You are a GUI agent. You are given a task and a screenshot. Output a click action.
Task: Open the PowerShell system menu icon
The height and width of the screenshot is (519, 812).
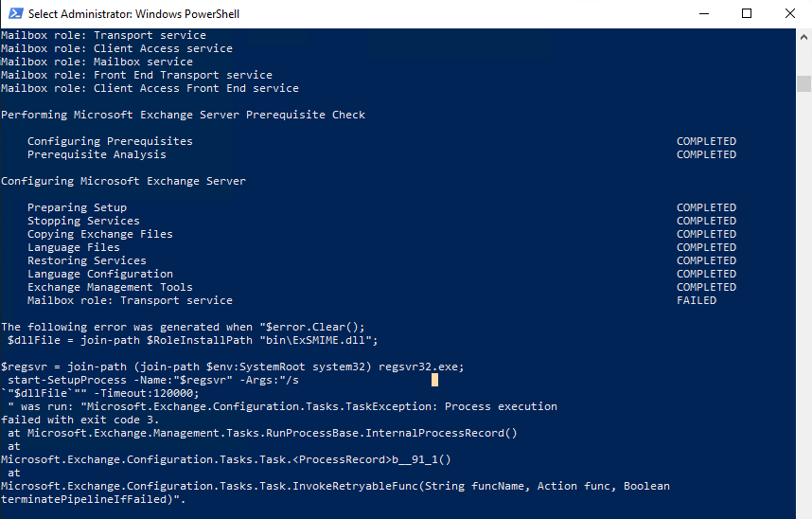tap(15, 13)
